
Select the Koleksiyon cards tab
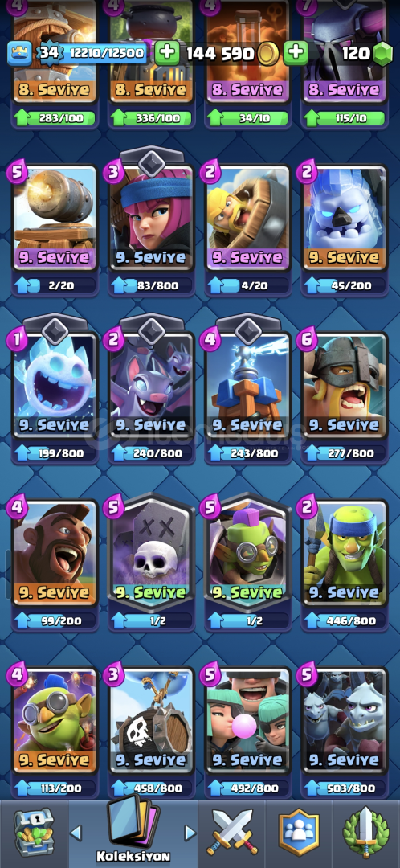click(133, 829)
